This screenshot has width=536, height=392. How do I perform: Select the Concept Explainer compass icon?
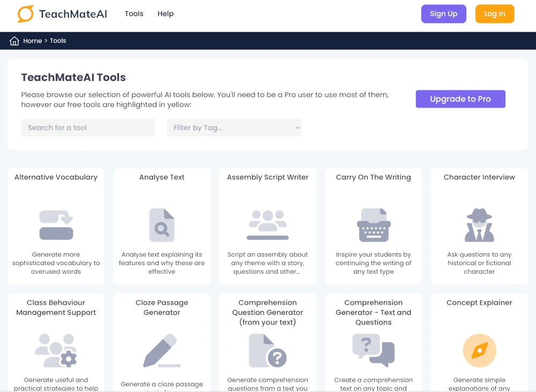tap(479, 351)
